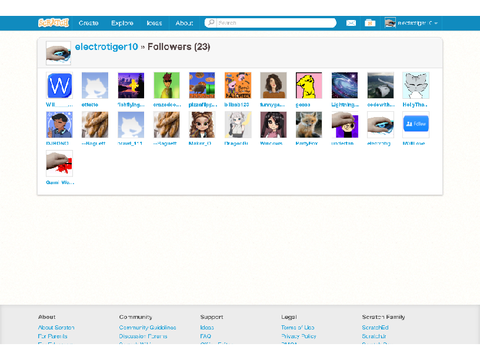
Task: Open the red mouse avatar follower
Action: point(59,163)
